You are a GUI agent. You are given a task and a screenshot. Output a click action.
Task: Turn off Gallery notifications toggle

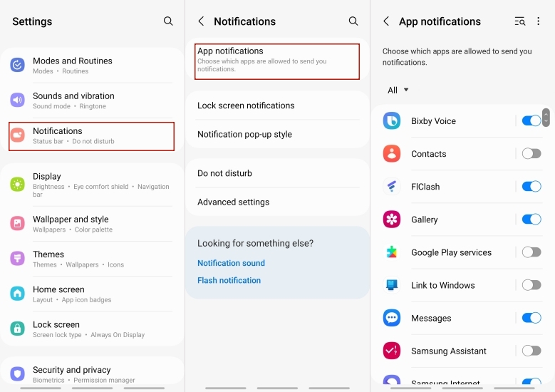pos(531,220)
